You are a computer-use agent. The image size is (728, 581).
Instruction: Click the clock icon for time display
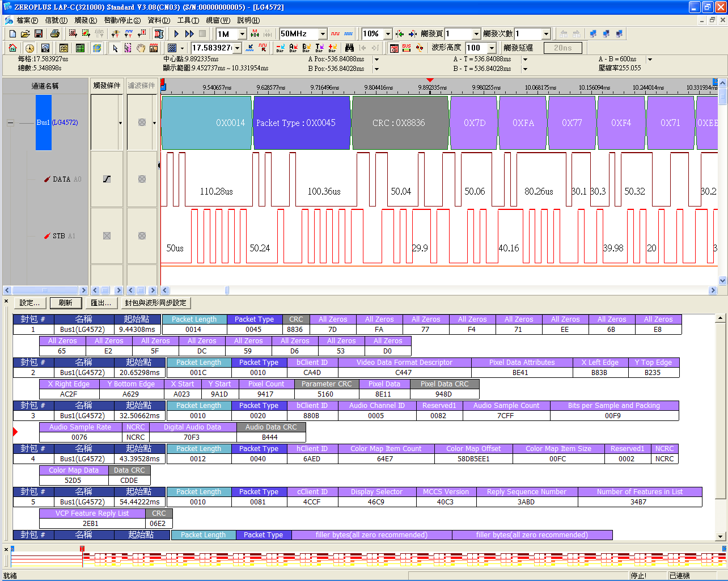click(x=29, y=48)
